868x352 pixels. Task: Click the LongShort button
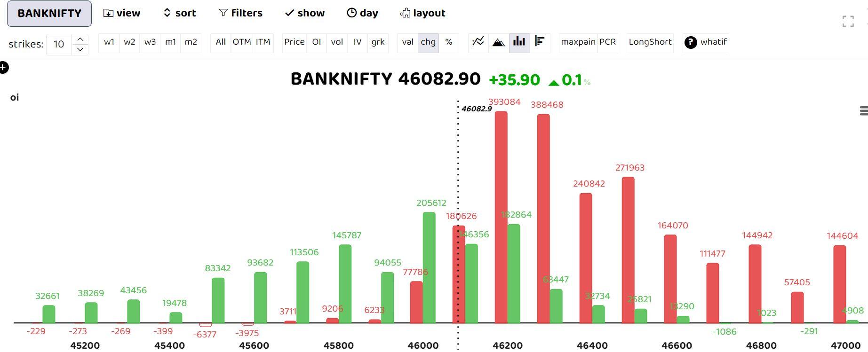click(650, 42)
